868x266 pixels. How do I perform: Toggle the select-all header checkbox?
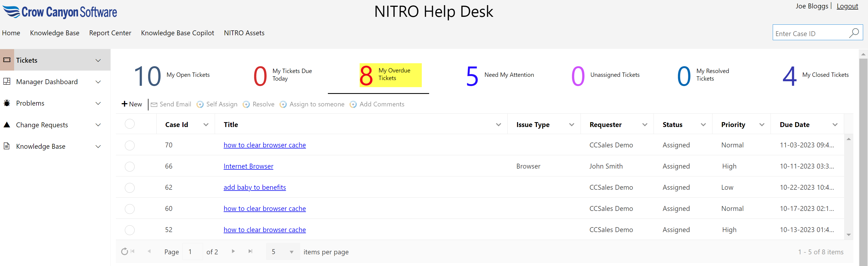[130, 124]
